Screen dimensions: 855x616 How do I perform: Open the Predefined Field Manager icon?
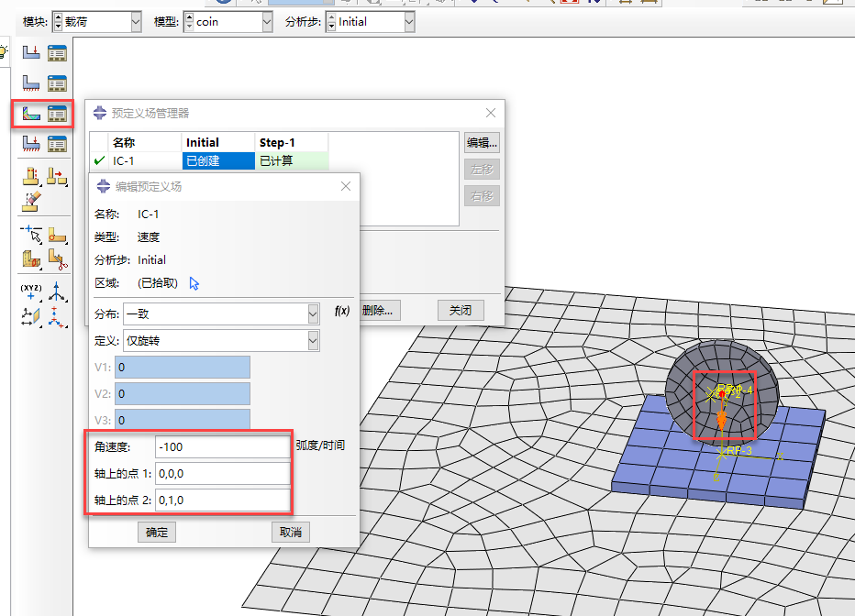57,114
